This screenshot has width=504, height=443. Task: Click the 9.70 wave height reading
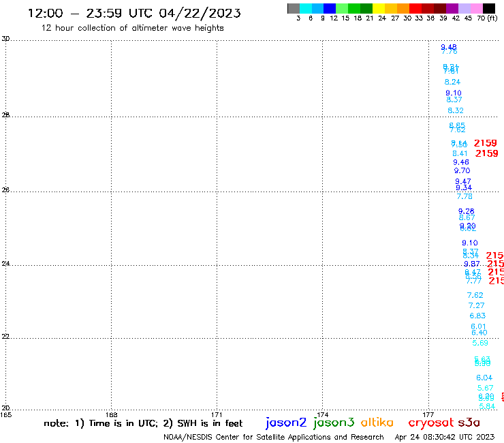462,171
